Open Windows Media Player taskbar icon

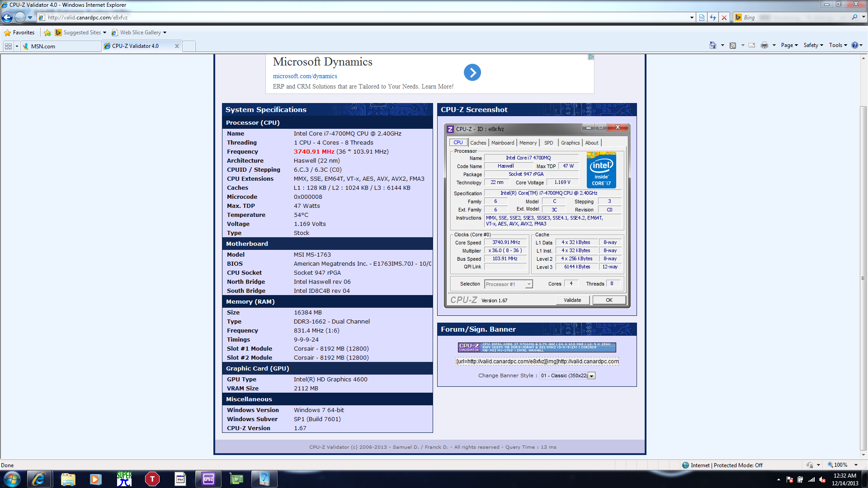pos(95,479)
